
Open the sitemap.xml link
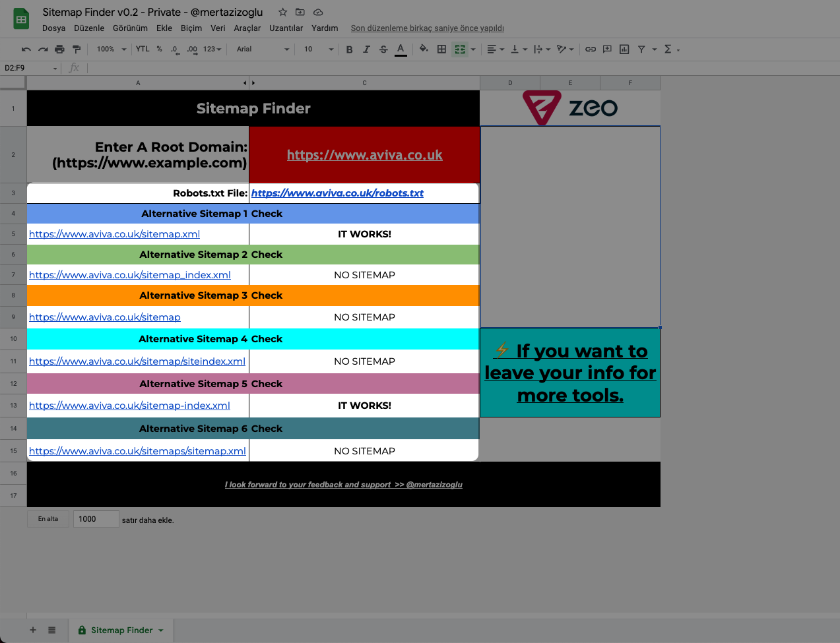pos(114,234)
